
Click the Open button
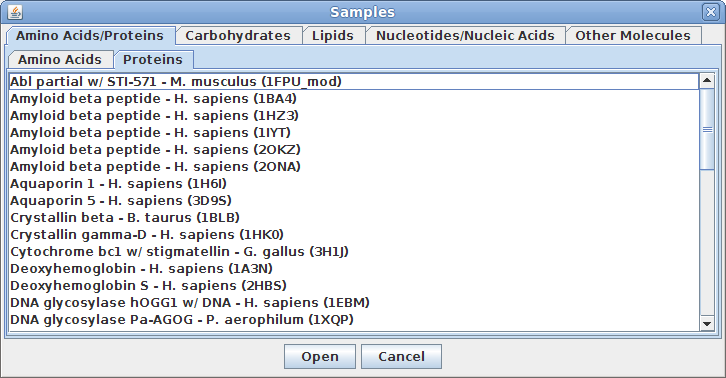(320, 357)
